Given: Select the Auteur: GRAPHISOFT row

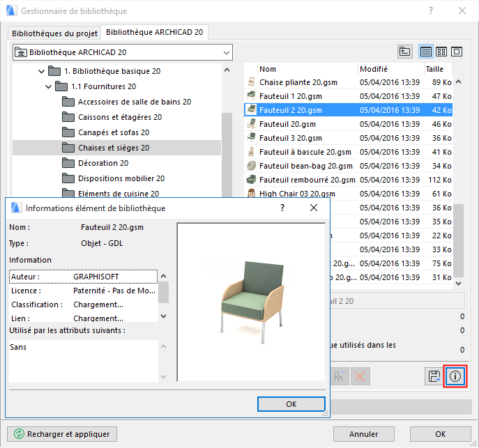Looking at the screenshot, I should click(84, 277).
